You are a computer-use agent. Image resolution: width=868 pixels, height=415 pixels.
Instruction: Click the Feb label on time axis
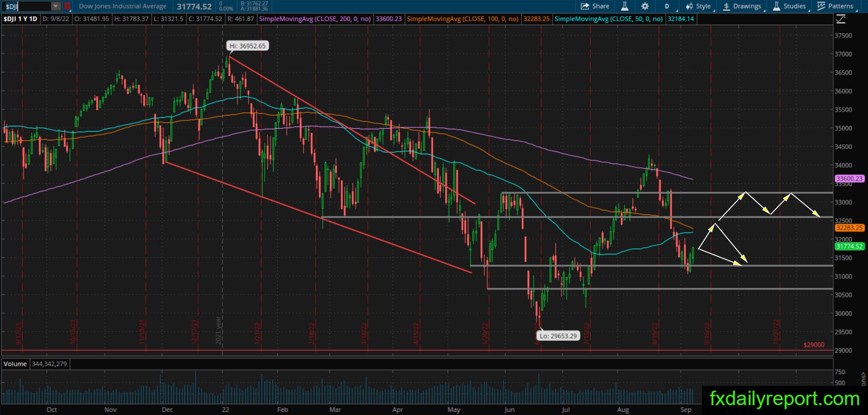(x=282, y=409)
